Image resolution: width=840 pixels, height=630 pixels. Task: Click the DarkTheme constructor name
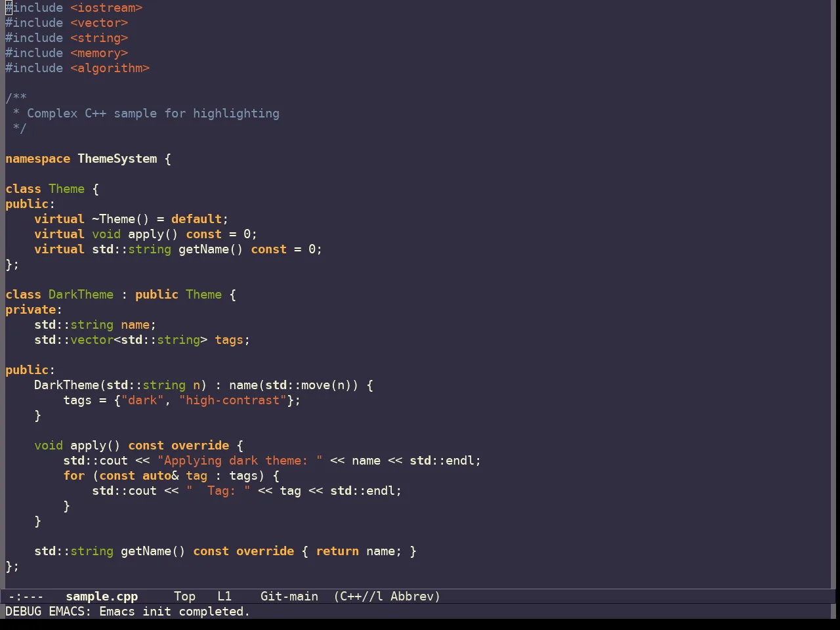67,385
